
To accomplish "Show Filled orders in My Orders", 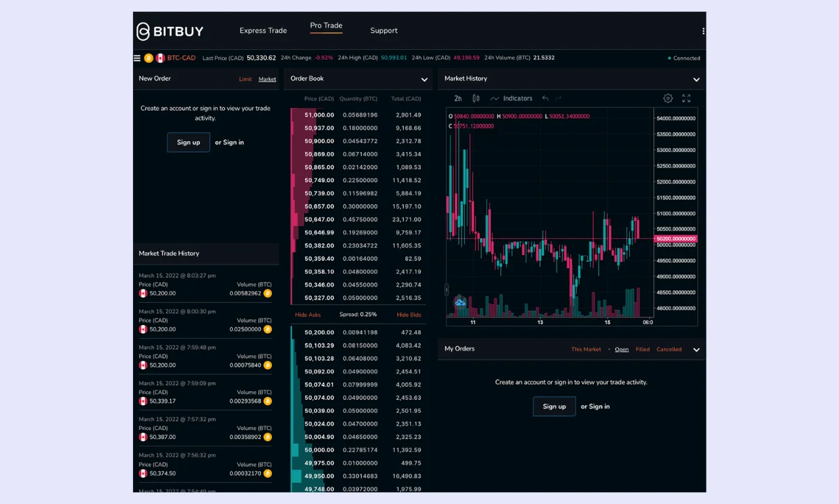I will (x=642, y=349).
